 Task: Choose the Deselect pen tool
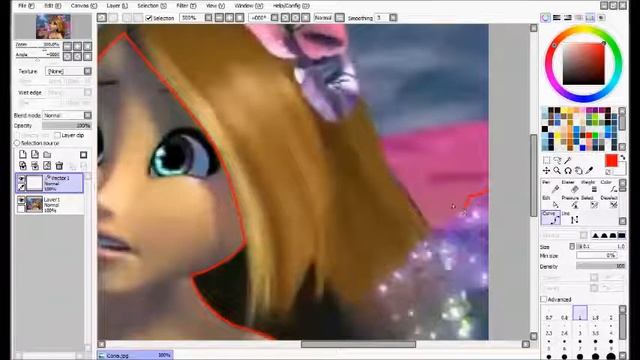610,202
